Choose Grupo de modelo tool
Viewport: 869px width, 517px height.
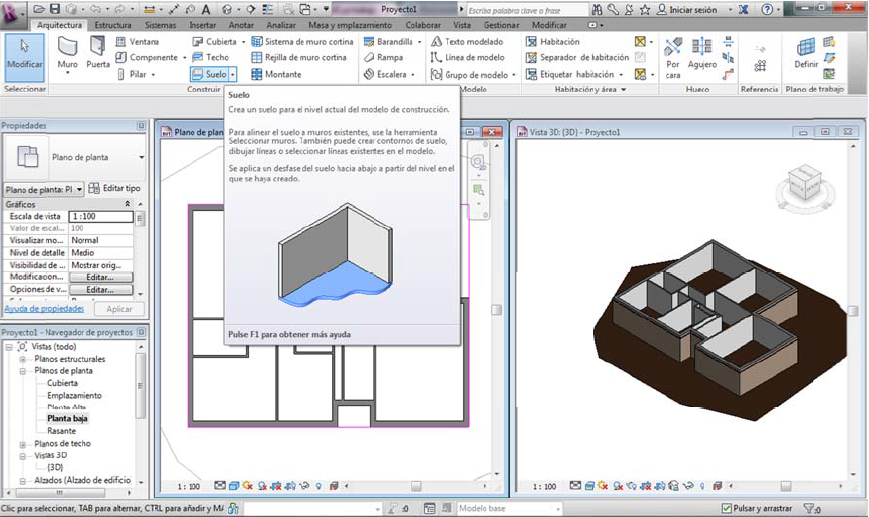[x=470, y=74]
